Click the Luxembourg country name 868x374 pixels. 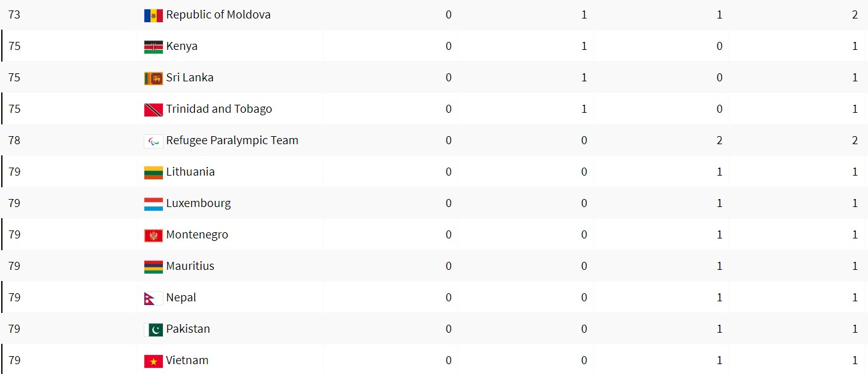[x=198, y=203]
